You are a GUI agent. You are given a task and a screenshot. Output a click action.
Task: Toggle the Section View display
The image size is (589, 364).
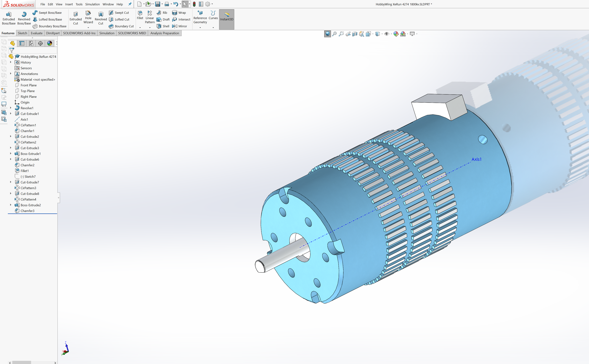click(x=355, y=34)
